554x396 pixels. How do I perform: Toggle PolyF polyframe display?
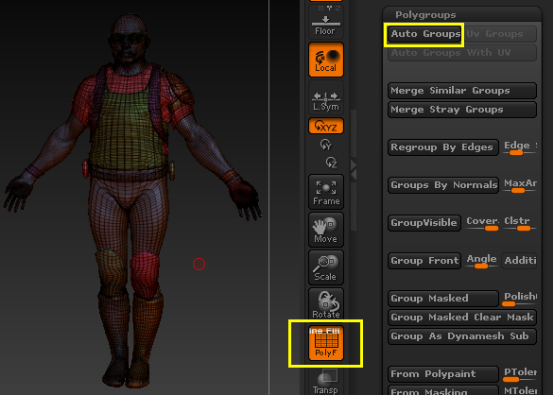326,343
